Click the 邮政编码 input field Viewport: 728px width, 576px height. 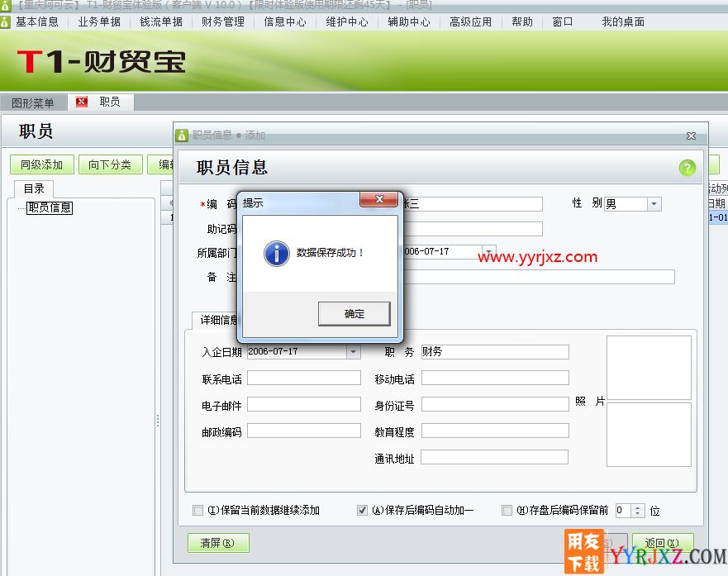[304, 431]
